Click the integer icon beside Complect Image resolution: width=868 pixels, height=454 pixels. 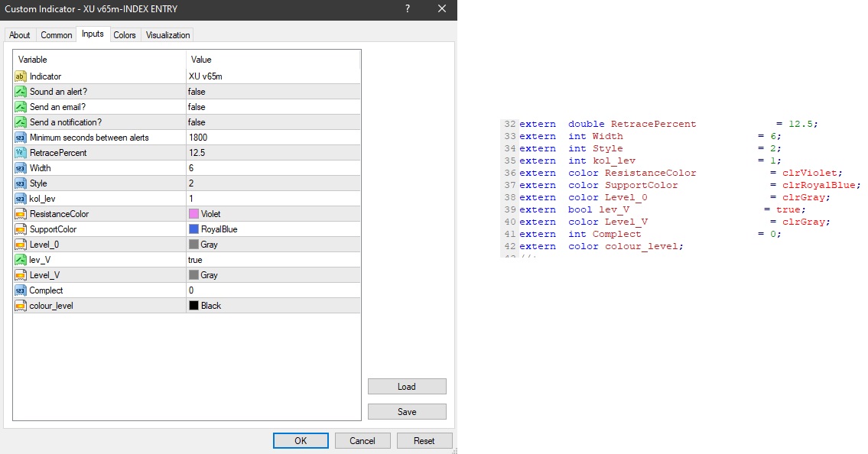pos(21,290)
